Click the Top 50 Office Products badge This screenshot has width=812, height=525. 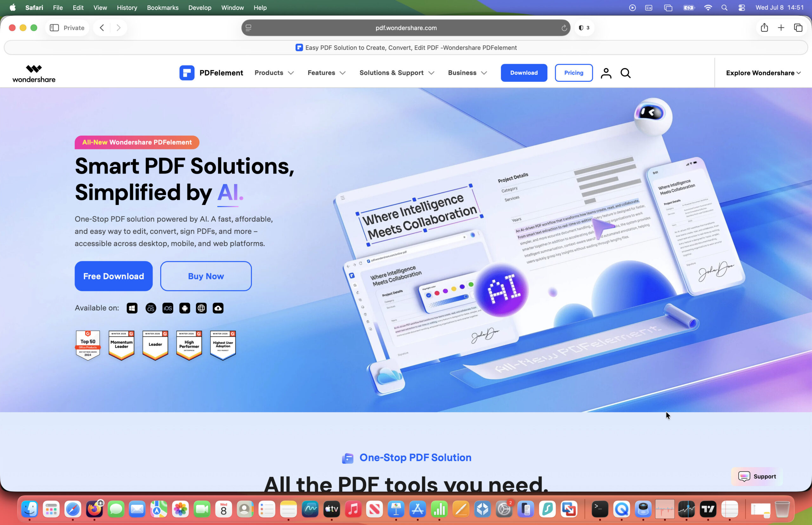pyautogui.click(x=88, y=345)
